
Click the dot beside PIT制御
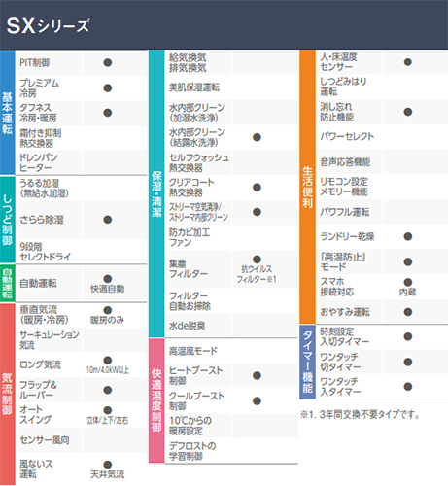pos(108,62)
